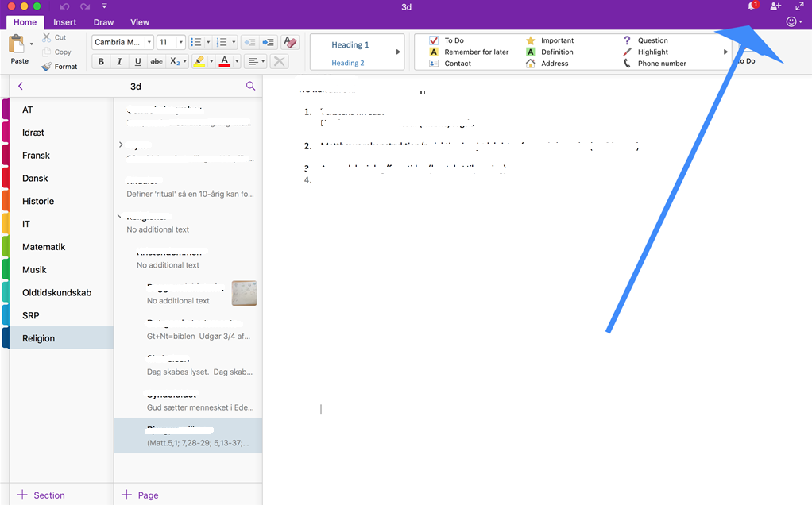Click the back chevron to notebooks

pos(20,86)
